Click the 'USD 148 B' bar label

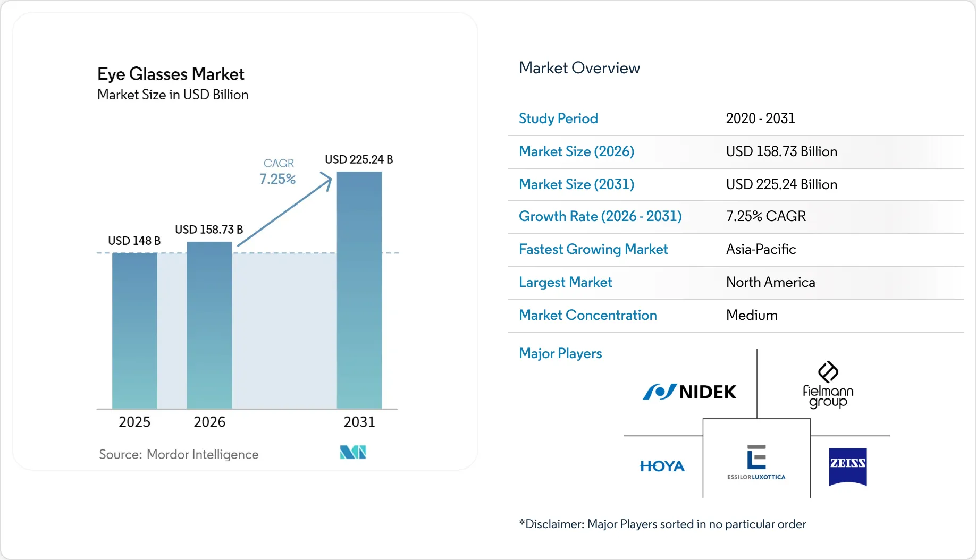(134, 241)
